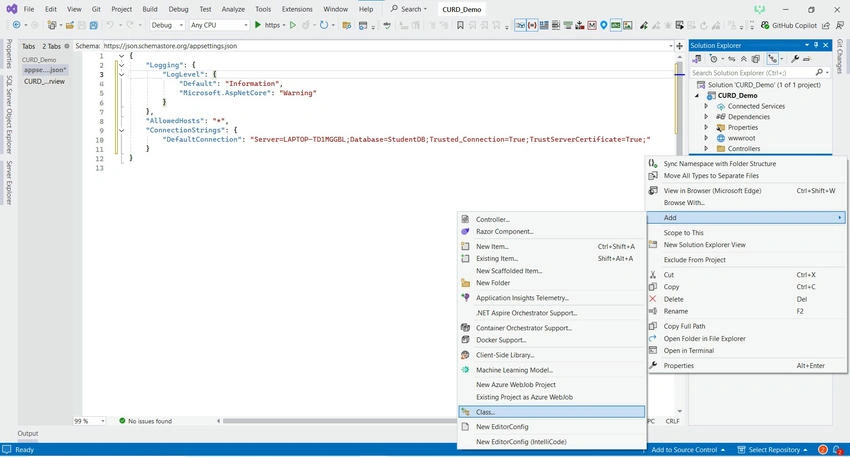Image resolution: width=850 pixels, height=457 pixels.
Task: Switch to the appsettings json tab
Action: tap(45, 70)
